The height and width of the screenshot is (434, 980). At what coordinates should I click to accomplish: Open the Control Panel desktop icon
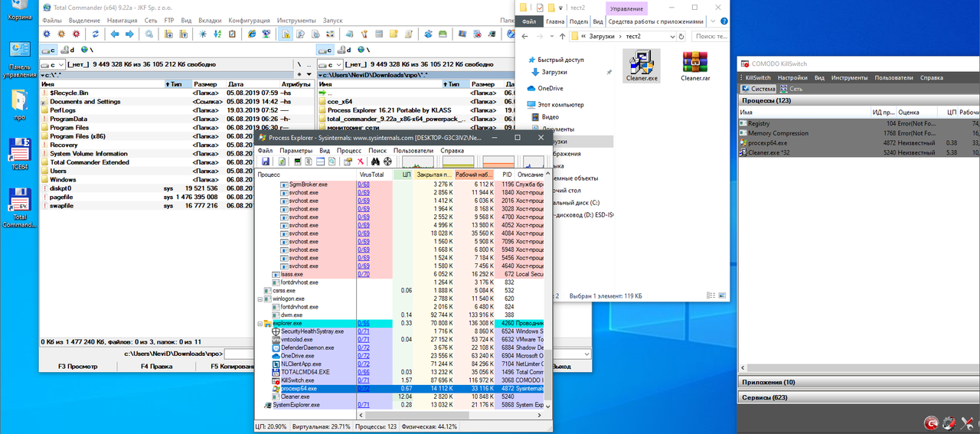19,59
